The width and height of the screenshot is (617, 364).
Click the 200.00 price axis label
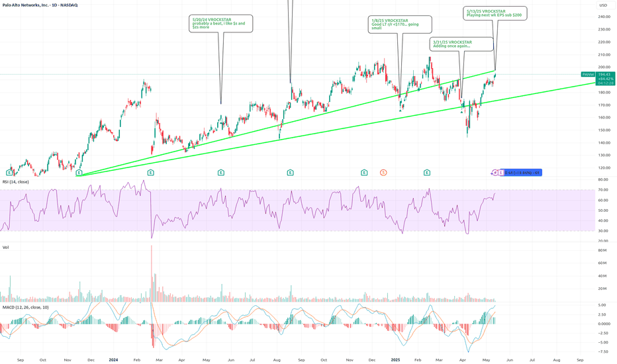click(x=604, y=68)
